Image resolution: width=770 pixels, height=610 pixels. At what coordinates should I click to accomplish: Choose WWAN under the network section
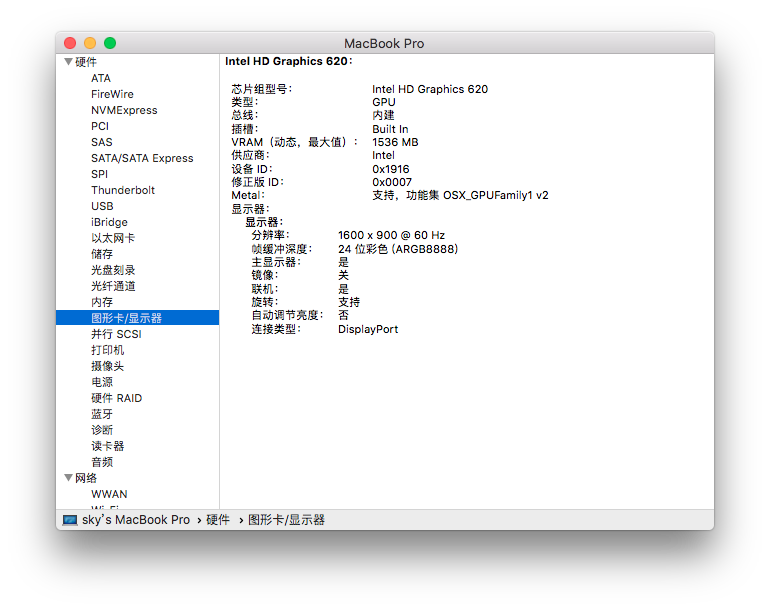pos(109,494)
